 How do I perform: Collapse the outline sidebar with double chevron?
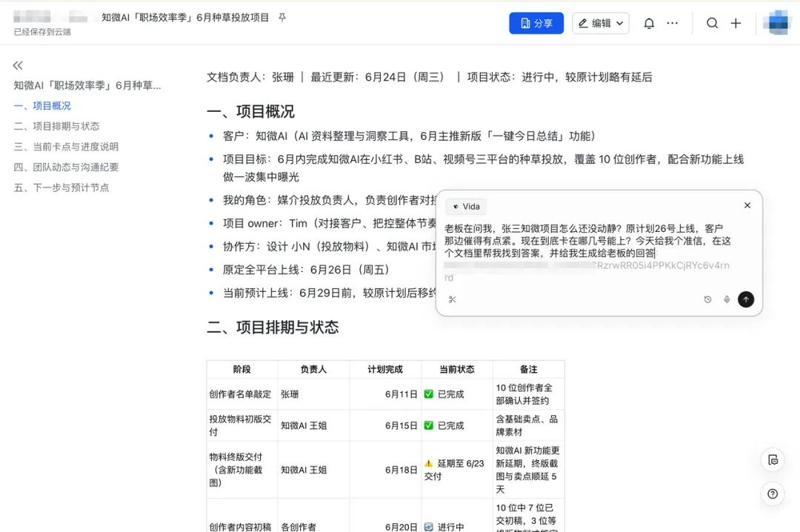(x=18, y=65)
